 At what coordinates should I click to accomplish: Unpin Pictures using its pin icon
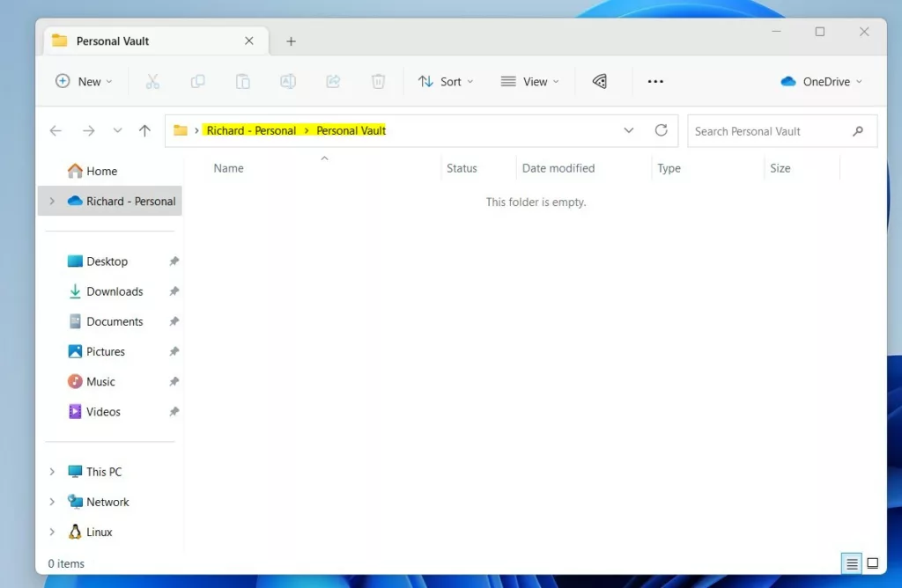[x=174, y=351]
